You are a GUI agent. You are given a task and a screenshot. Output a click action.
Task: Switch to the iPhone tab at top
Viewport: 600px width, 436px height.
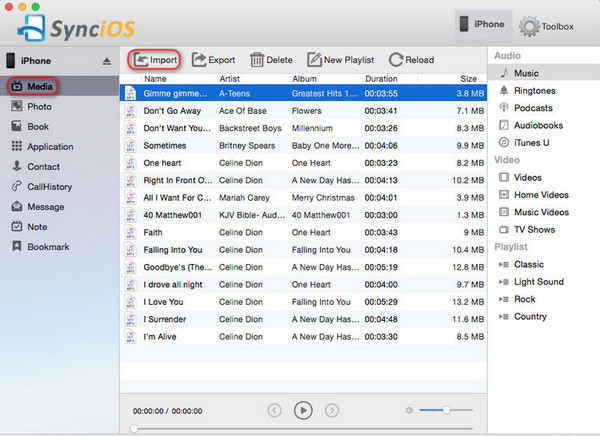(x=483, y=25)
